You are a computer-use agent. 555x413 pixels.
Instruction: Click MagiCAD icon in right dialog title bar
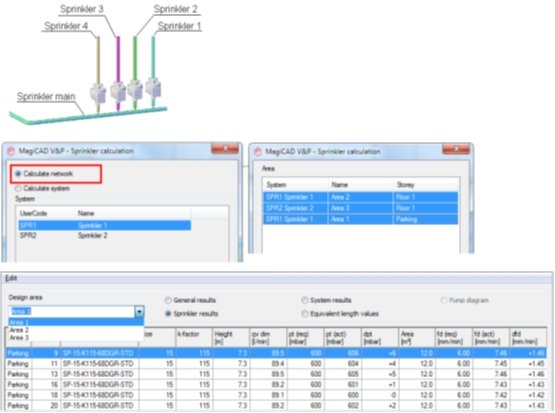point(258,152)
